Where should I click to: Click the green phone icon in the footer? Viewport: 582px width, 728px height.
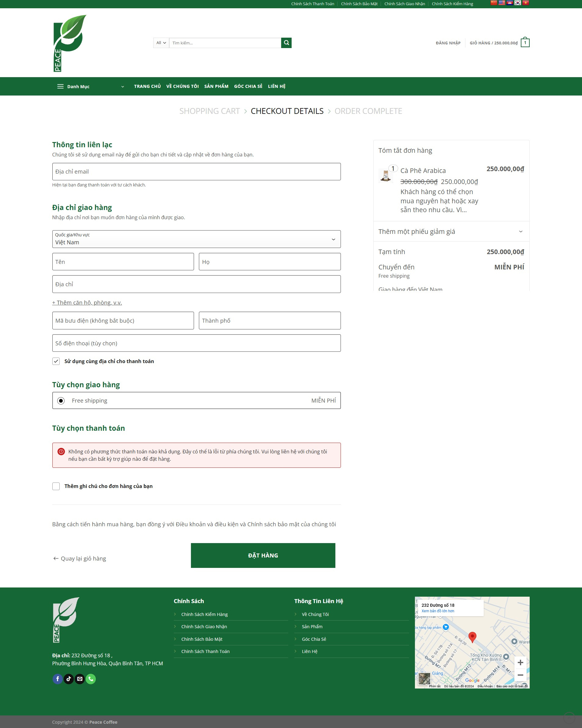91,679
